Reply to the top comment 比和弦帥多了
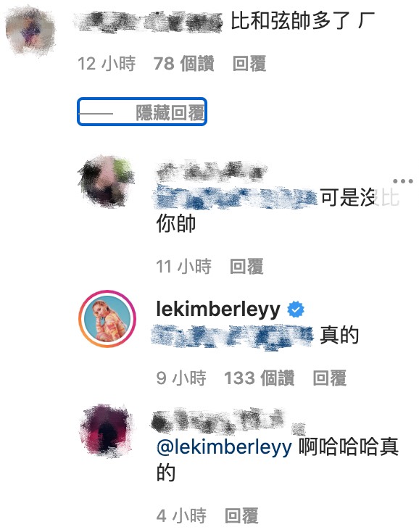The height and width of the screenshot is (532, 419). click(x=249, y=64)
